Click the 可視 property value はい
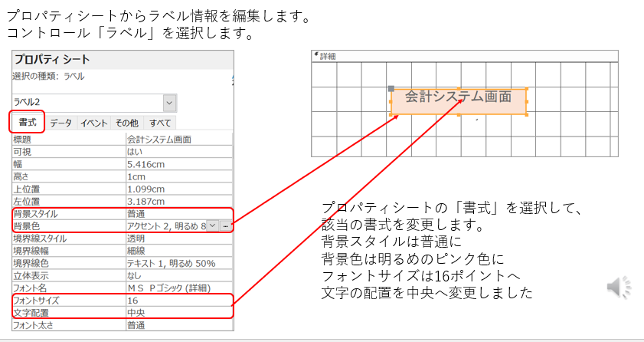Screen dimensions: 644x342 click(x=178, y=152)
